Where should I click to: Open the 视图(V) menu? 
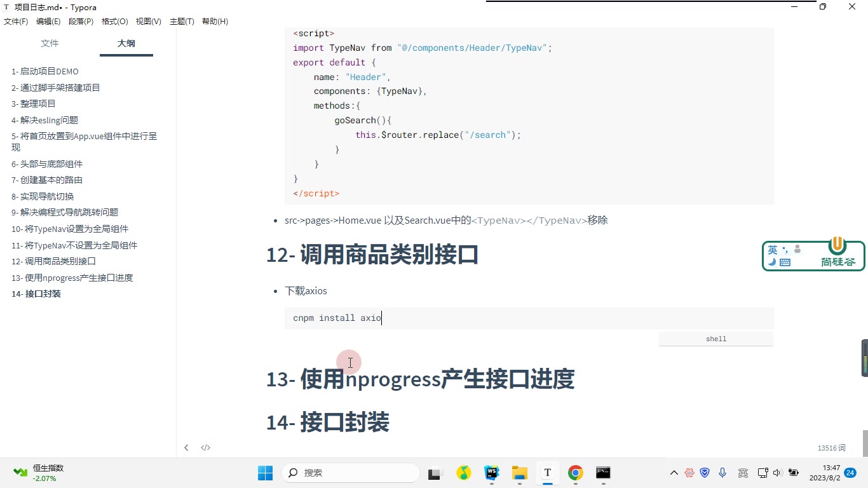(149, 22)
